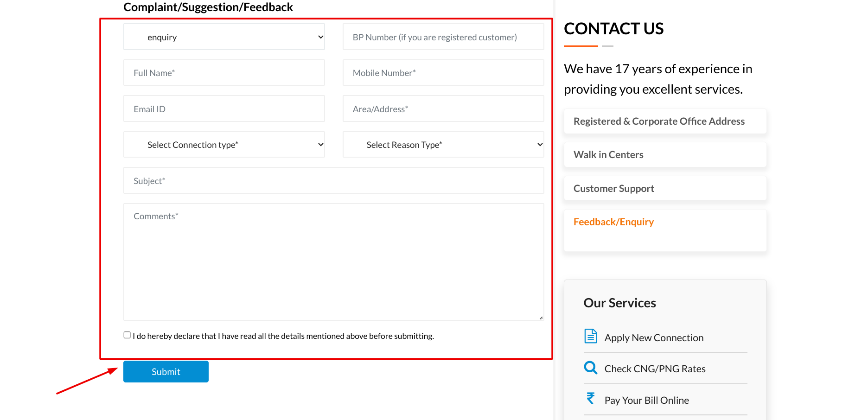
Task: Open Registered & Corporate Office Address section
Action: click(659, 121)
